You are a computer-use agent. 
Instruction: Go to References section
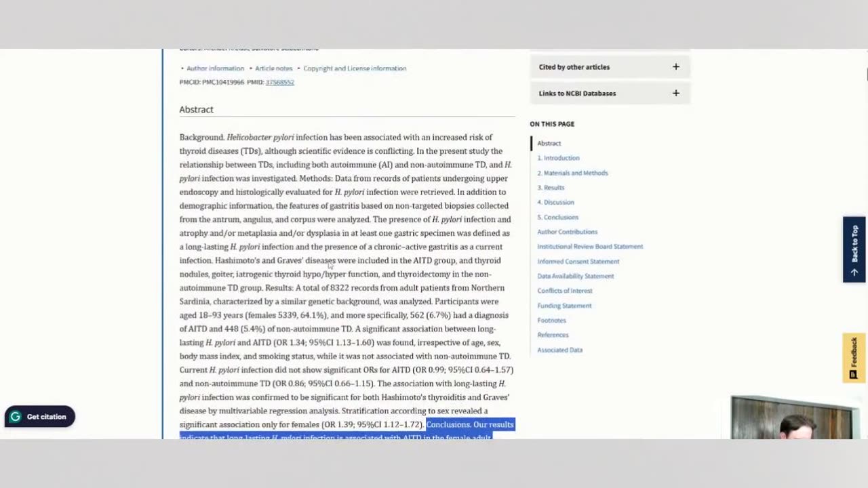pyautogui.click(x=553, y=335)
